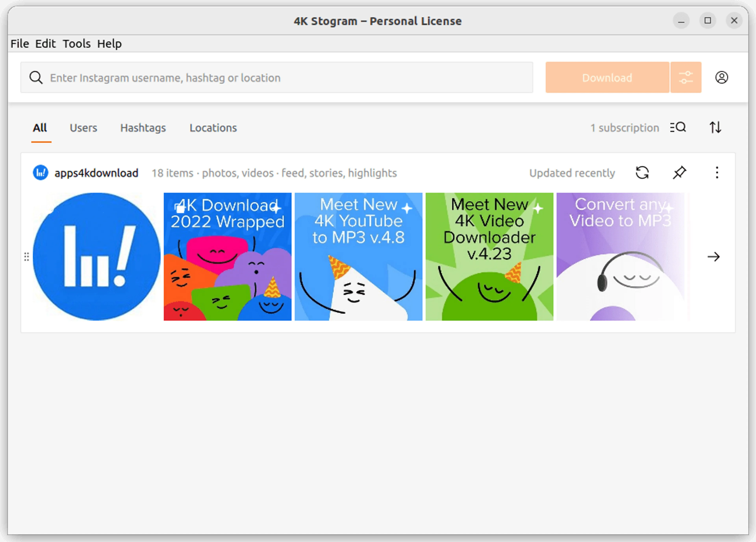Click the right arrow for more posts
Image resolution: width=756 pixels, height=542 pixels.
713,257
